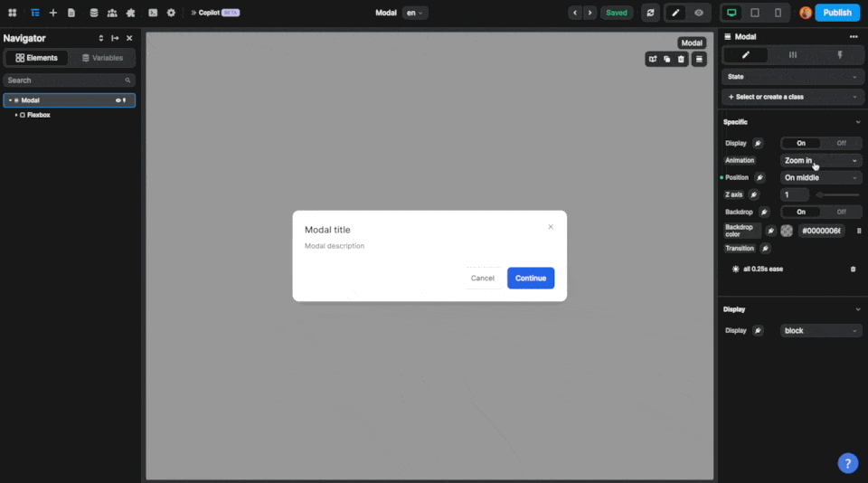Open the Modal panel three-dots menu
Image resolution: width=868 pixels, height=483 pixels.
853,36
